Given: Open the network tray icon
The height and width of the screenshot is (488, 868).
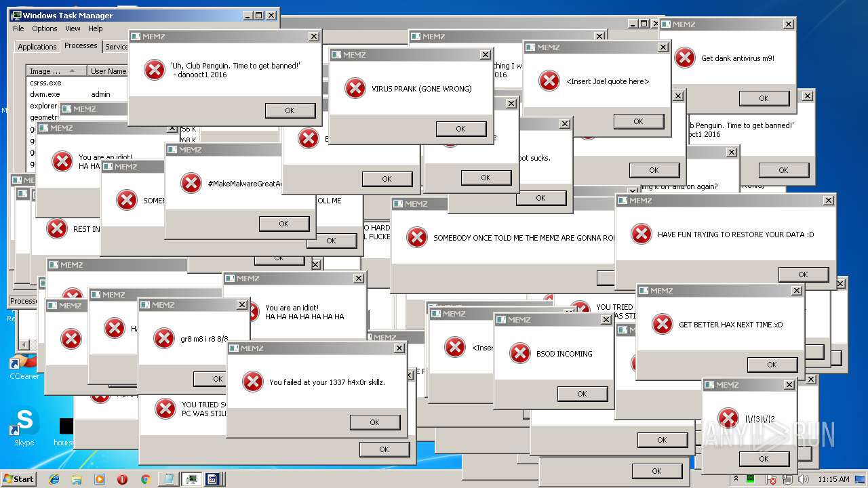Looking at the screenshot, I should tap(788, 480).
